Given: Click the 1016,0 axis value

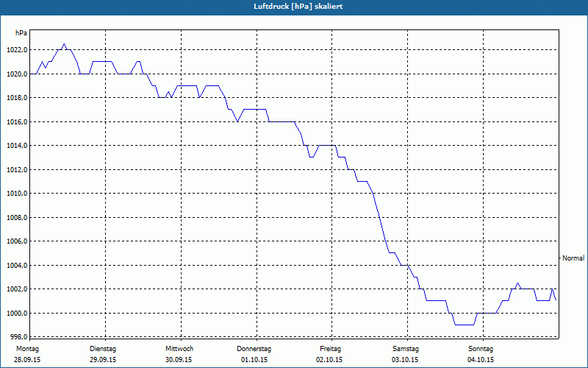Looking at the screenshot, I should click(17, 121).
